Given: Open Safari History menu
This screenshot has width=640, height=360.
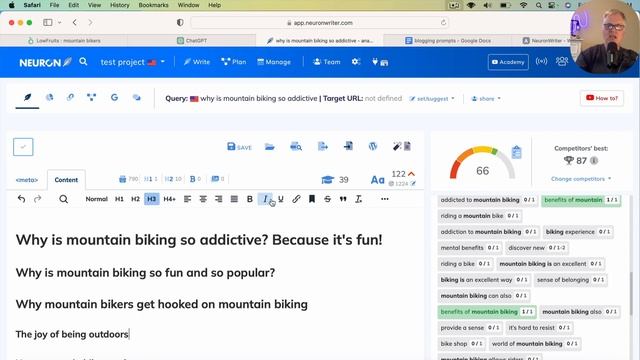Looking at the screenshot, I should [x=119, y=5].
